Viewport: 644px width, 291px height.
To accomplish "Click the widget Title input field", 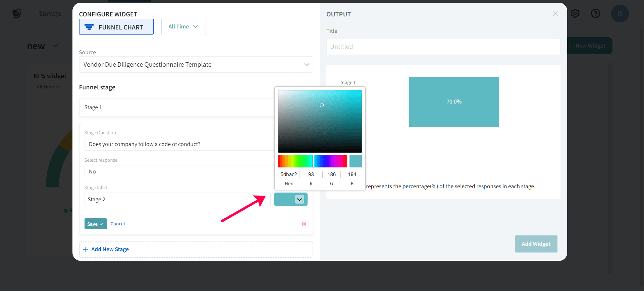I will coord(443,47).
